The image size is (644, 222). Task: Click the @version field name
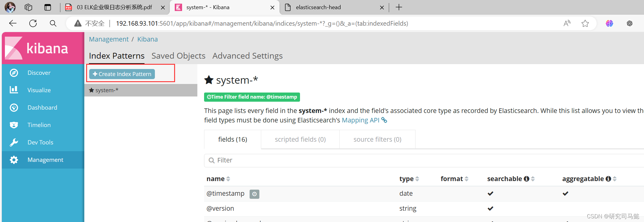pyautogui.click(x=220, y=209)
